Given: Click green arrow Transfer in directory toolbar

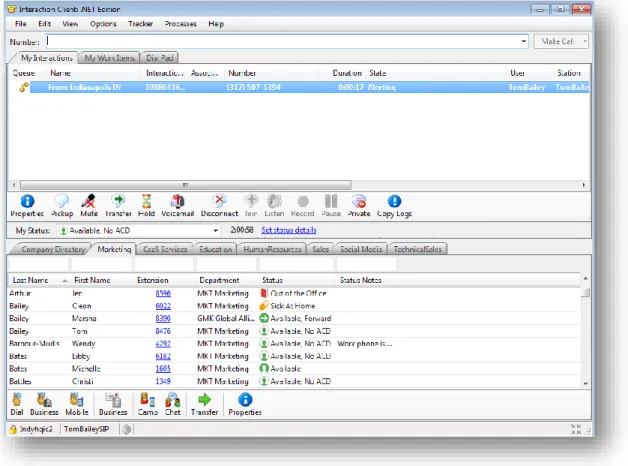Looking at the screenshot, I should tap(204, 404).
